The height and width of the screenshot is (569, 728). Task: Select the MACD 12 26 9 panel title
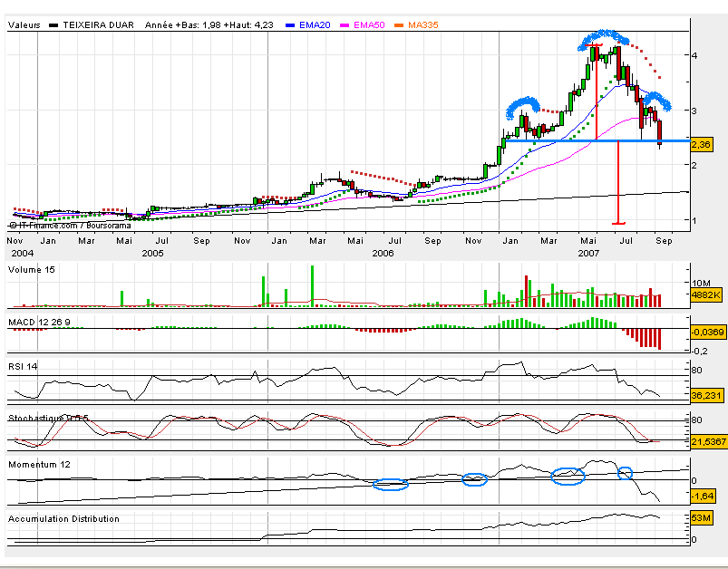[39, 322]
